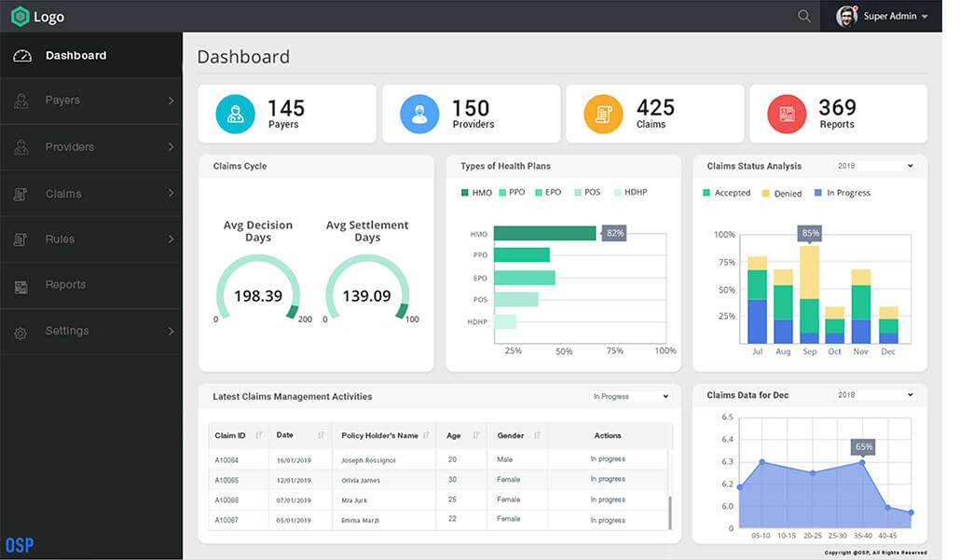Click the green Payers summary card icon
The height and width of the screenshot is (560, 960).
click(x=235, y=114)
